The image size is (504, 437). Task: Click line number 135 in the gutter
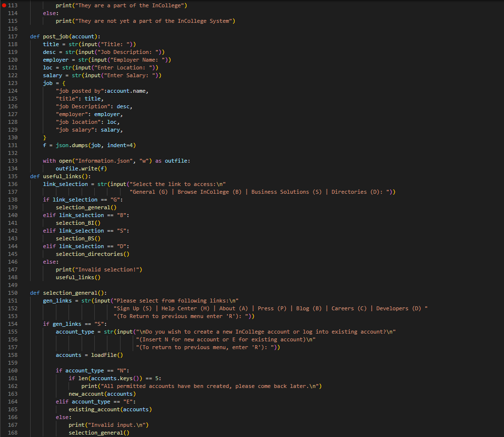(x=13, y=176)
